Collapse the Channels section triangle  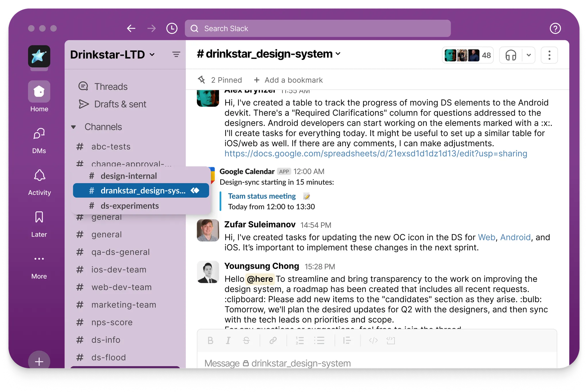click(x=73, y=127)
